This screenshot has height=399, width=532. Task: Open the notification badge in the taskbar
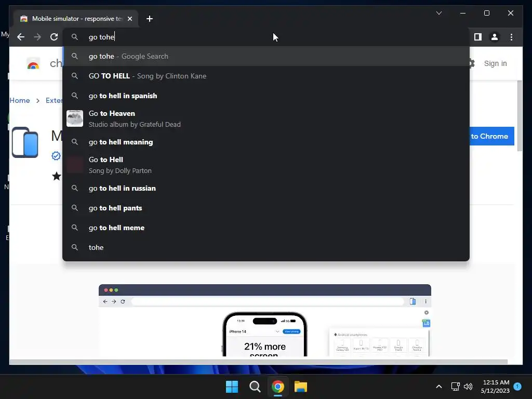pyautogui.click(x=517, y=387)
